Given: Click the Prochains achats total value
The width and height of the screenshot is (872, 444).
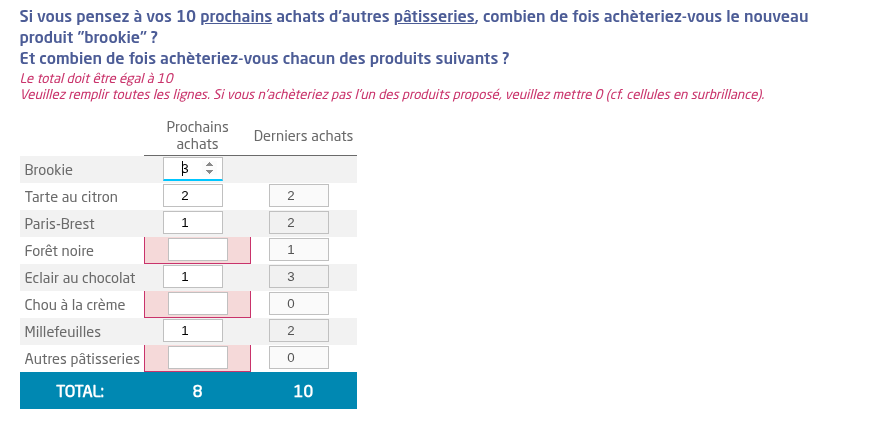Looking at the screenshot, I should coord(197,391).
